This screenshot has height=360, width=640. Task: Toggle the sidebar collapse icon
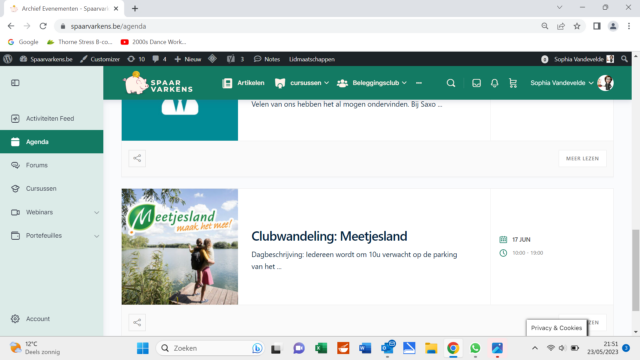click(x=15, y=83)
